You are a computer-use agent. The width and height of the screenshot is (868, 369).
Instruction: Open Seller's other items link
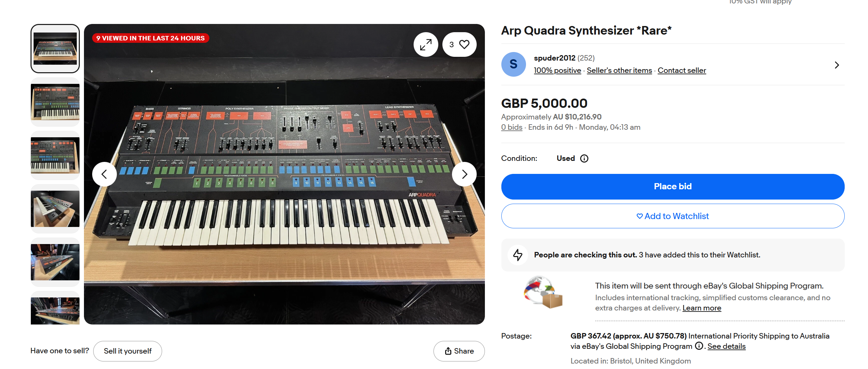tap(619, 71)
